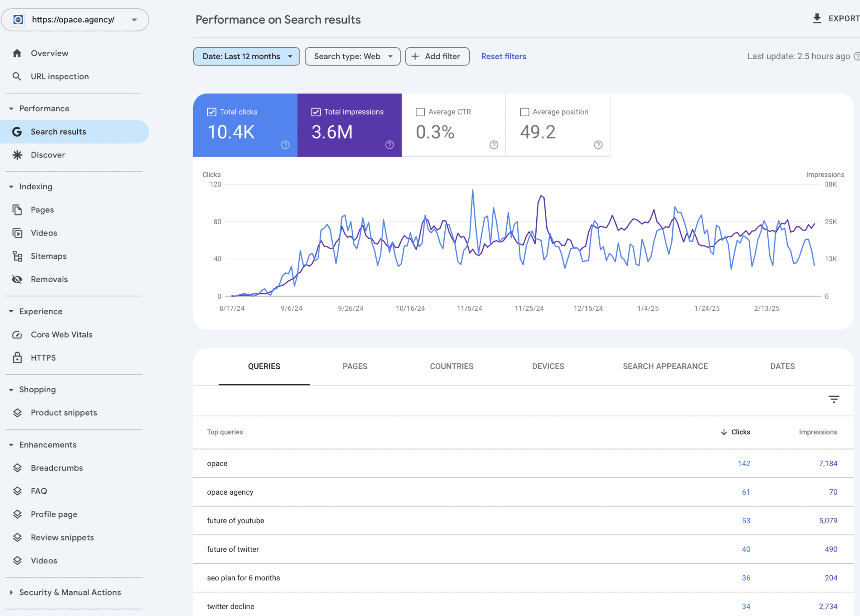The height and width of the screenshot is (616, 860).
Task: Open the Overview page
Action: pos(49,53)
